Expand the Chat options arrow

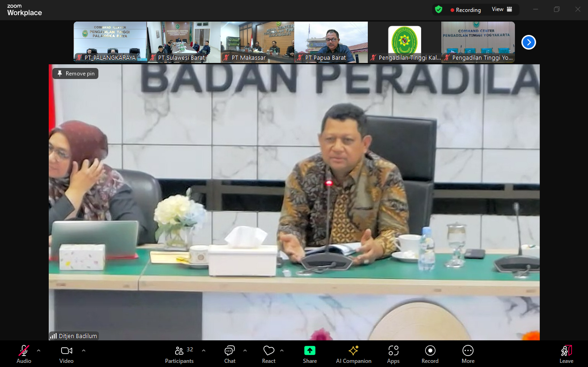(245, 350)
